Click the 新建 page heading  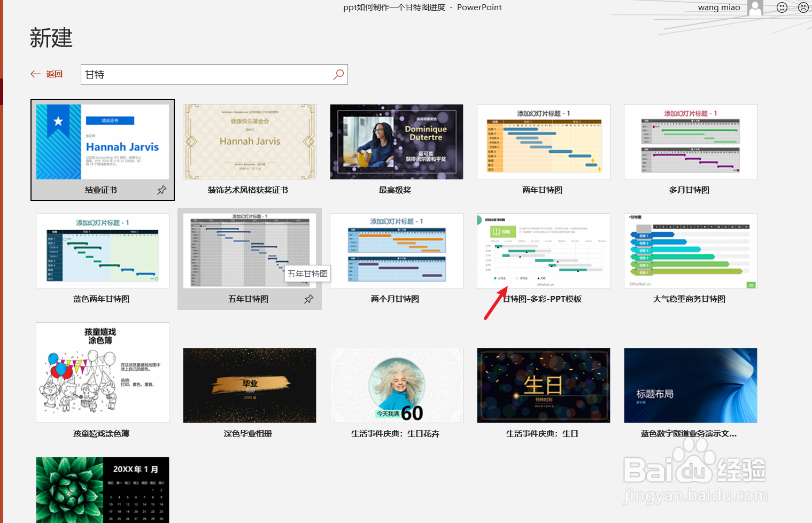coord(51,38)
